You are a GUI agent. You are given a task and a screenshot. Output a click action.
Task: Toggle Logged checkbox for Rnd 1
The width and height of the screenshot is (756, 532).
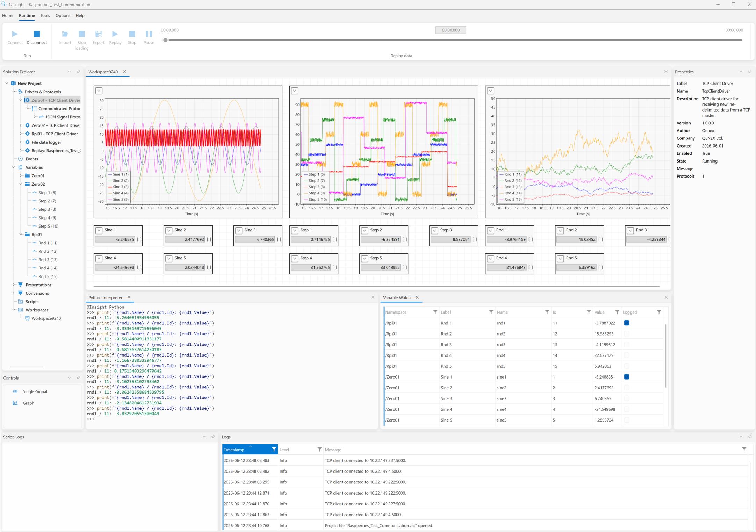(x=627, y=323)
